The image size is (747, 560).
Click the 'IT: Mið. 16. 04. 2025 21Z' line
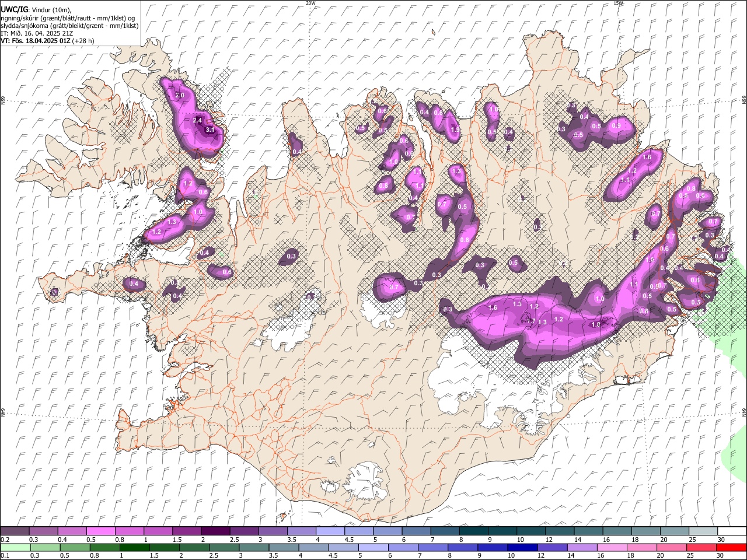(x=37, y=33)
